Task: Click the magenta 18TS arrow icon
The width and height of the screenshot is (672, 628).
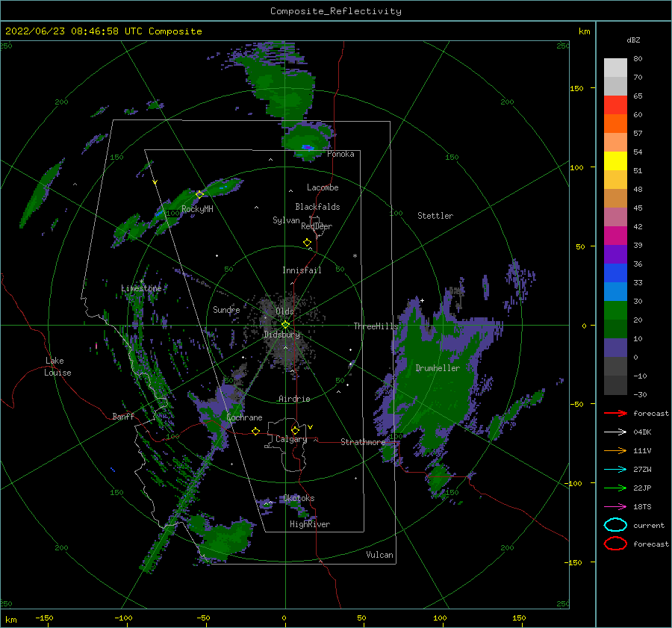Action: click(615, 507)
